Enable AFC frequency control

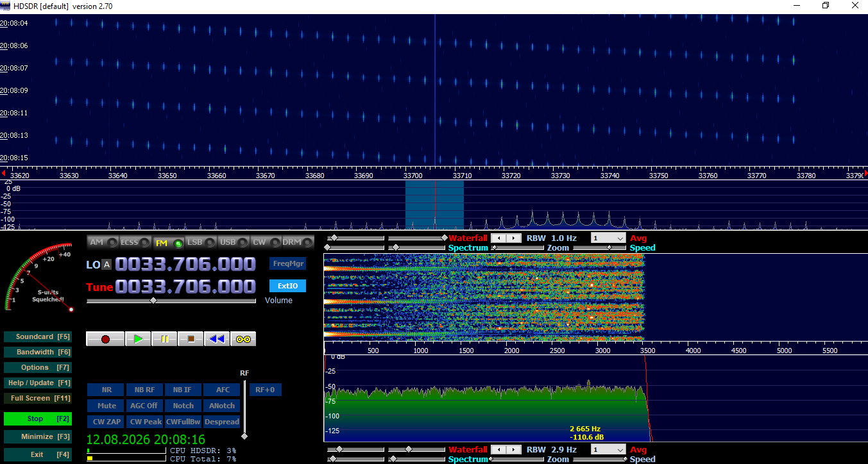[x=222, y=390]
